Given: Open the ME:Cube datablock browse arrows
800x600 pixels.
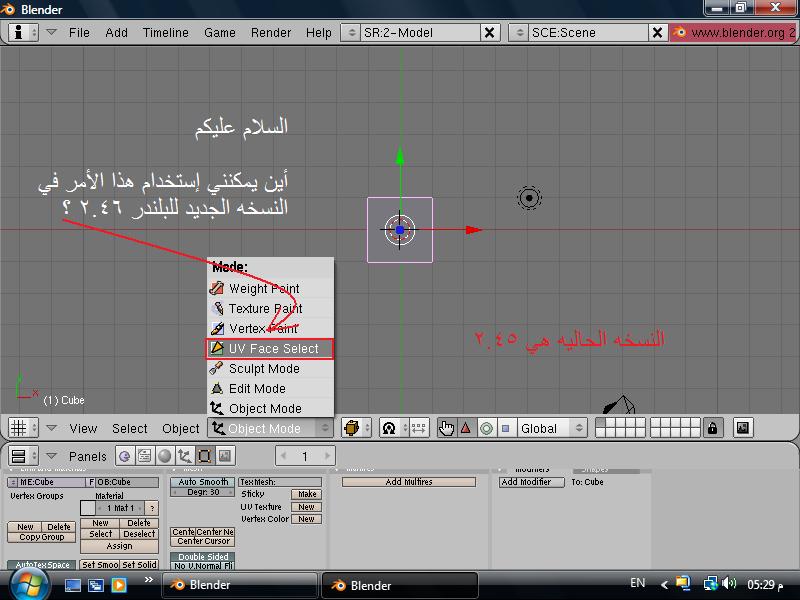Looking at the screenshot, I should tap(13, 482).
